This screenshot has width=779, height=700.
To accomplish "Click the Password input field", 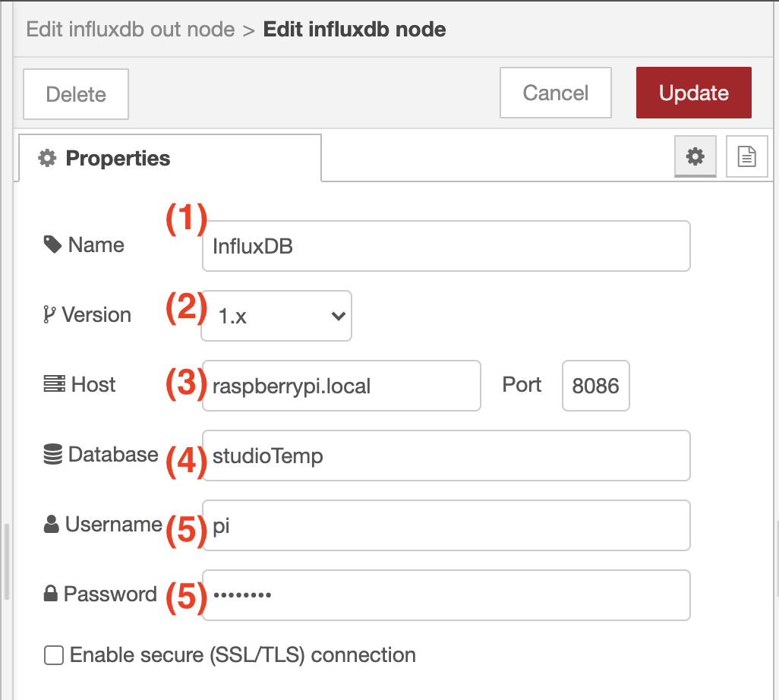I will (446, 595).
